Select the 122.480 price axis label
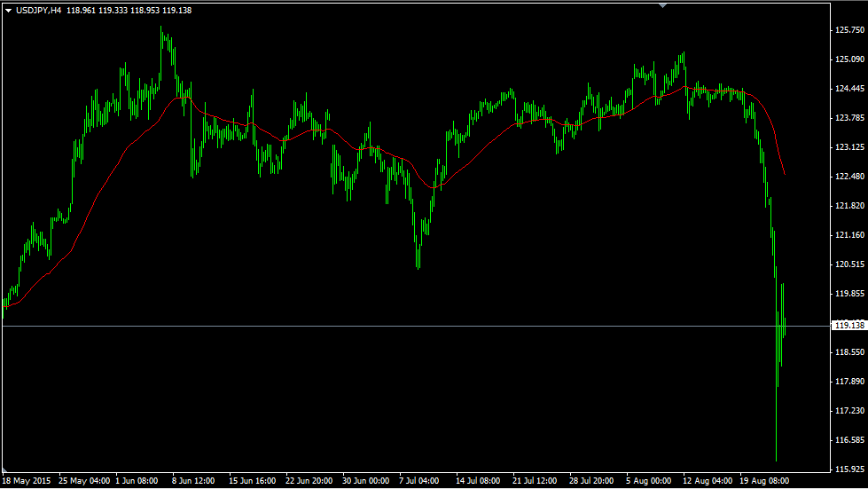Screen dimensions: 868x489 [849, 177]
